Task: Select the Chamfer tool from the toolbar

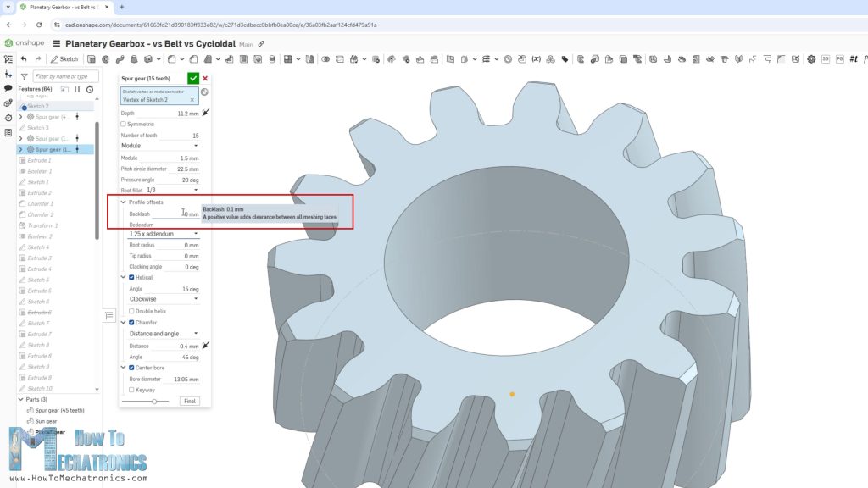Action: pos(194,58)
